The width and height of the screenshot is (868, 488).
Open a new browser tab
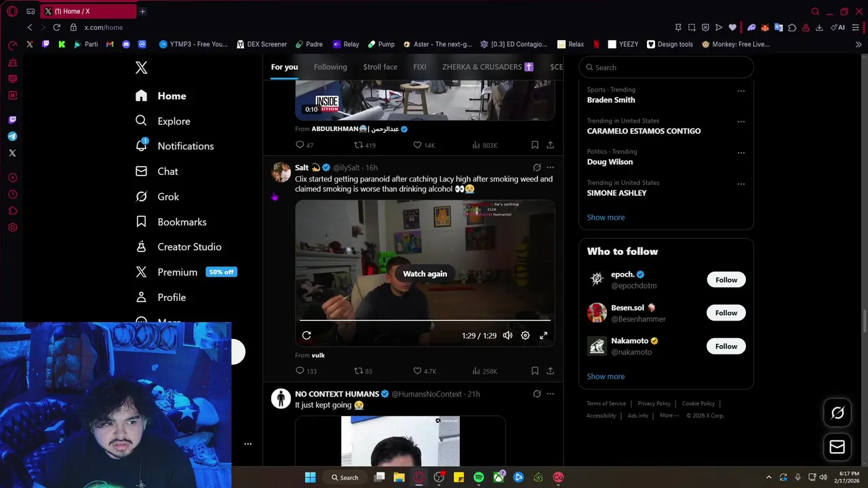tap(142, 12)
